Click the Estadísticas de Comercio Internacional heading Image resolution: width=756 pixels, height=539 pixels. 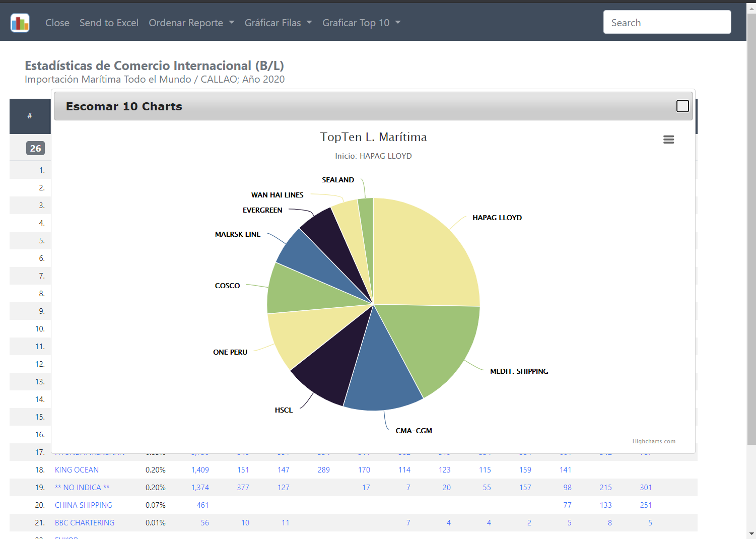click(x=155, y=66)
